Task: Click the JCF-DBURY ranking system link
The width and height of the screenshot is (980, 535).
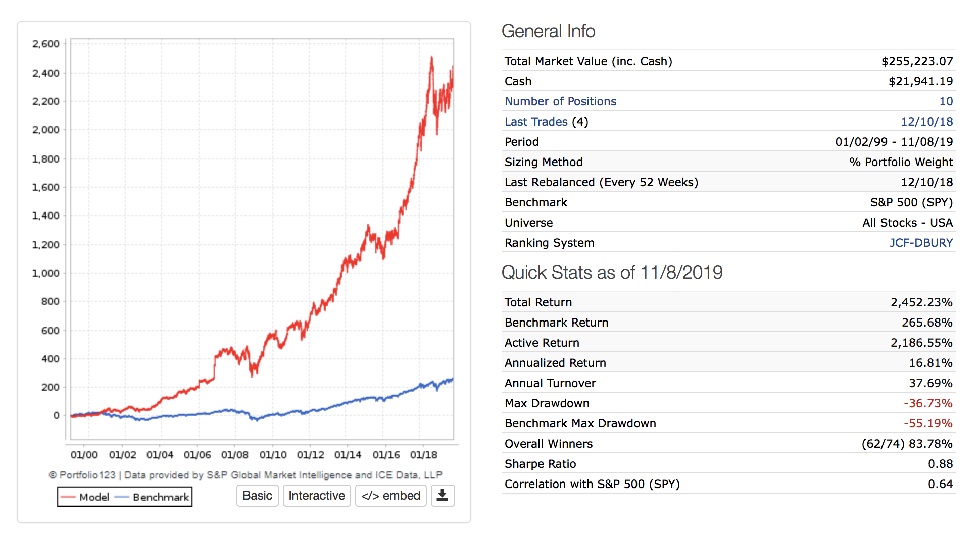Action: coord(921,243)
